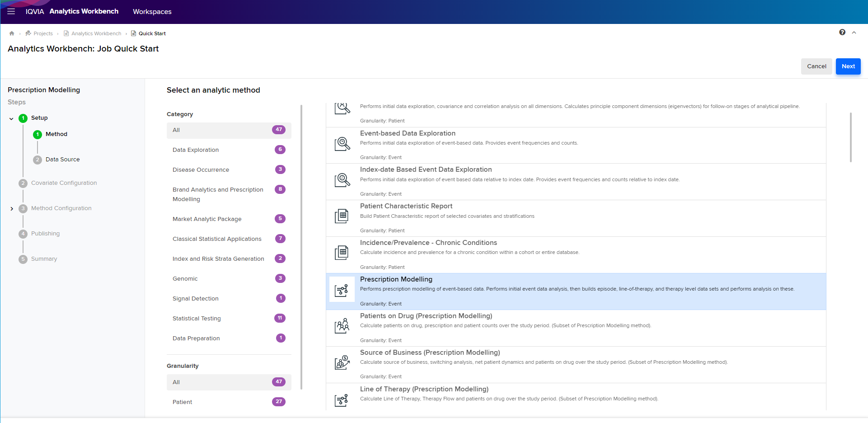Filter by Index and Risk Strata Generation
The image size is (868, 423).
click(229, 259)
